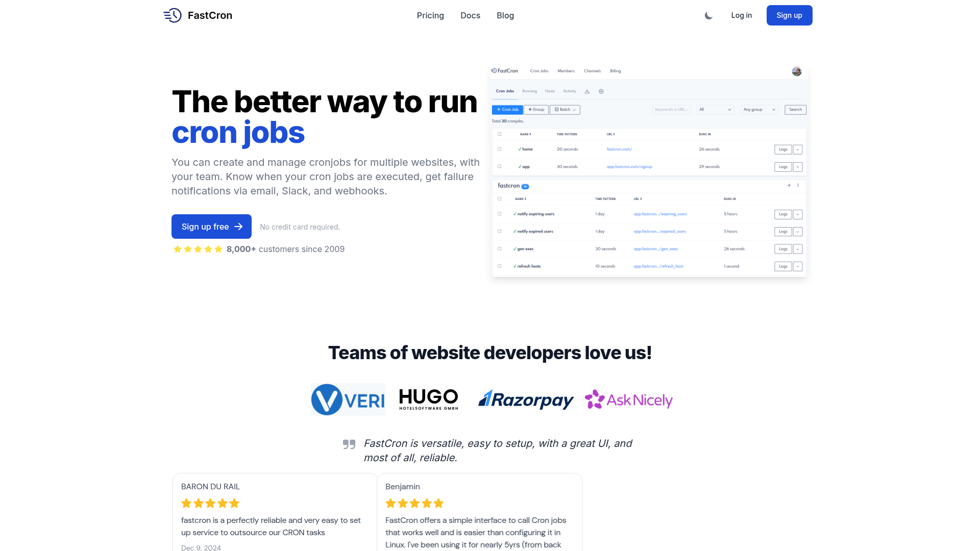The height and width of the screenshot is (551, 980).
Task: Click the sort arrows on the first table's NAME column header
Action: click(x=530, y=134)
